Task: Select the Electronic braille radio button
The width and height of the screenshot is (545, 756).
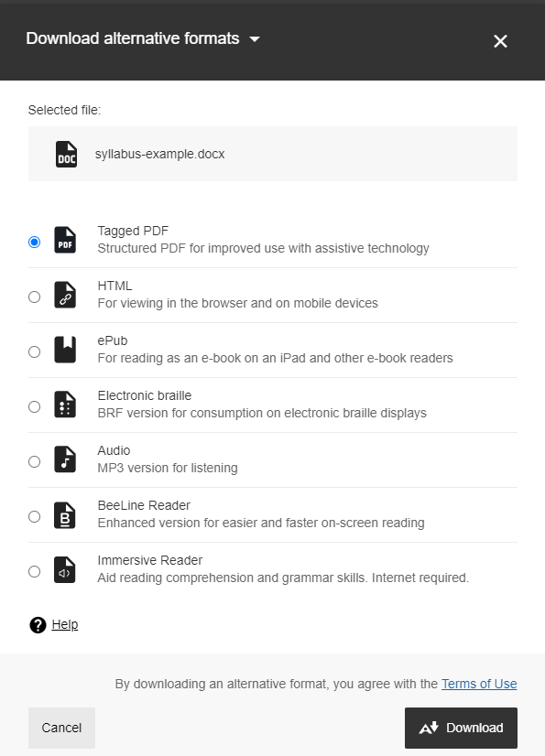Action: (x=34, y=406)
